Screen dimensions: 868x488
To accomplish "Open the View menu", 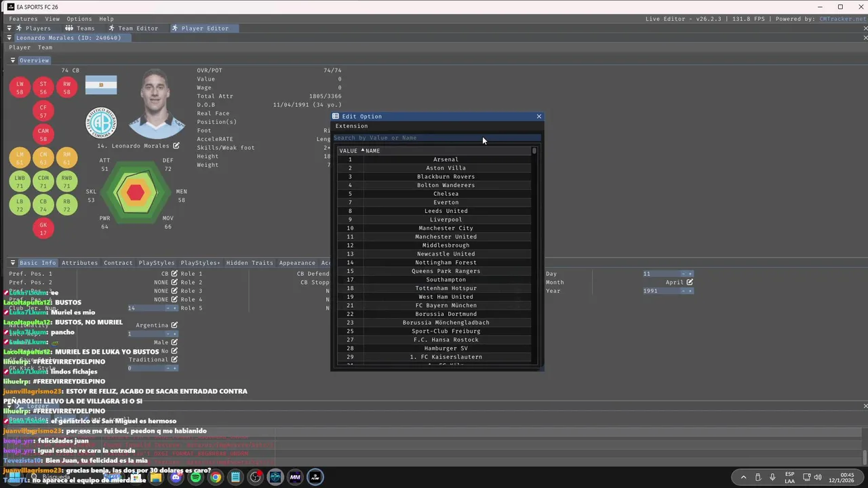I will click(x=52, y=19).
